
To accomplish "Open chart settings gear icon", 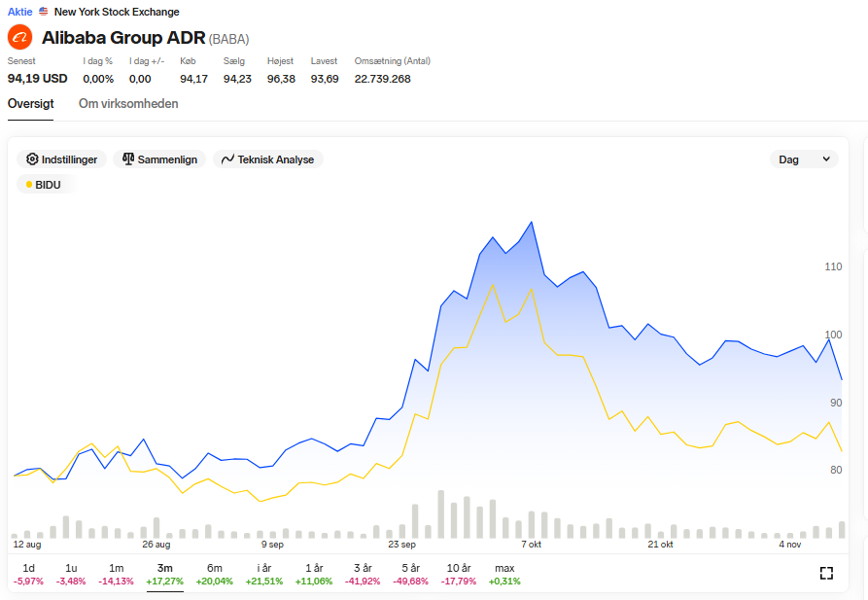I will pos(32,159).
